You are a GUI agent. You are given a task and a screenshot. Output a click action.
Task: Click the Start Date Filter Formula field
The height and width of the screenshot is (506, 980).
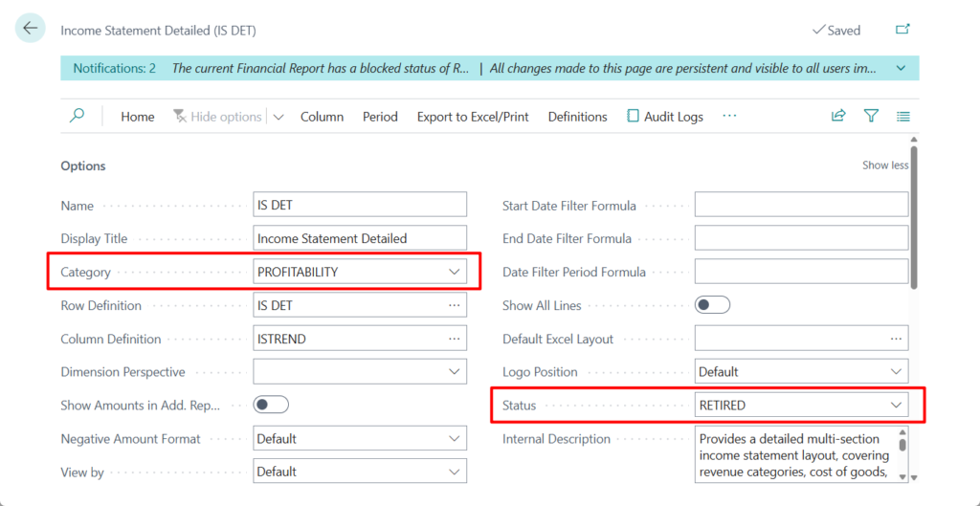[x=800, y=205]
